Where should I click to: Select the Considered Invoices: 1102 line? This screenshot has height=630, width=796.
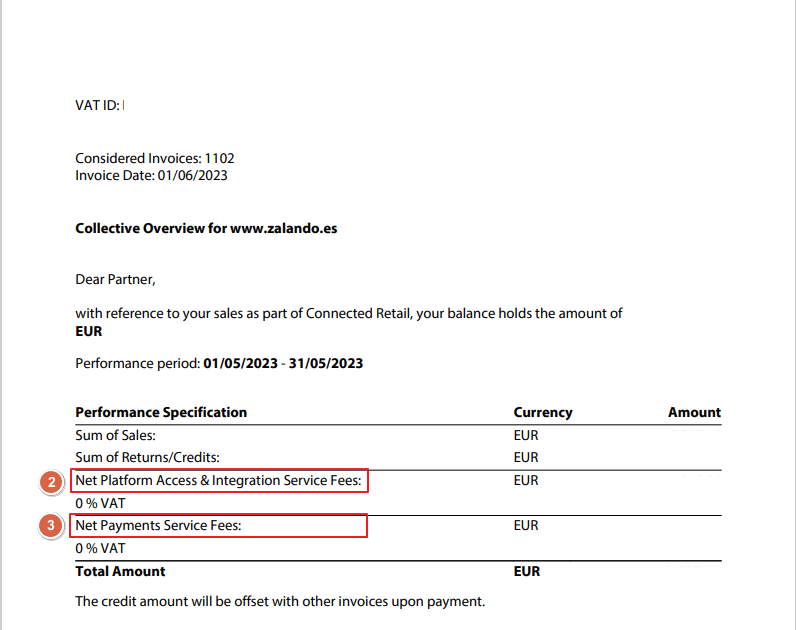coord(155,158)
